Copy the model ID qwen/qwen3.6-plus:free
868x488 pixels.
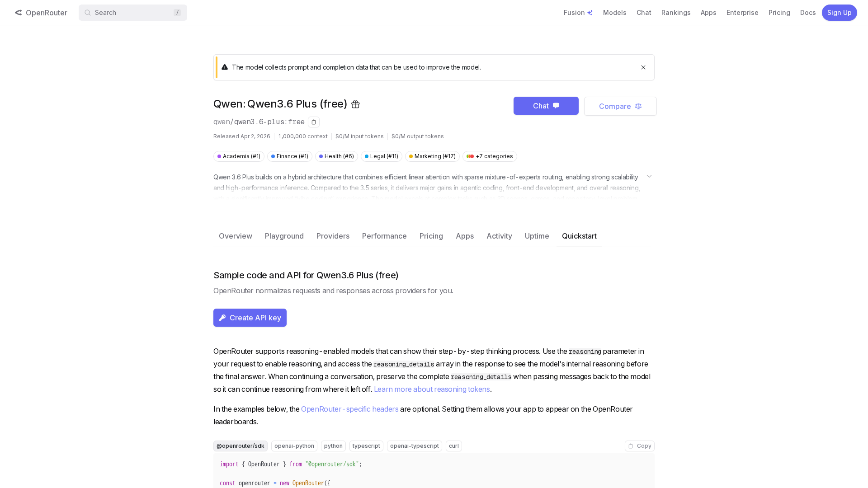[314, 122]
